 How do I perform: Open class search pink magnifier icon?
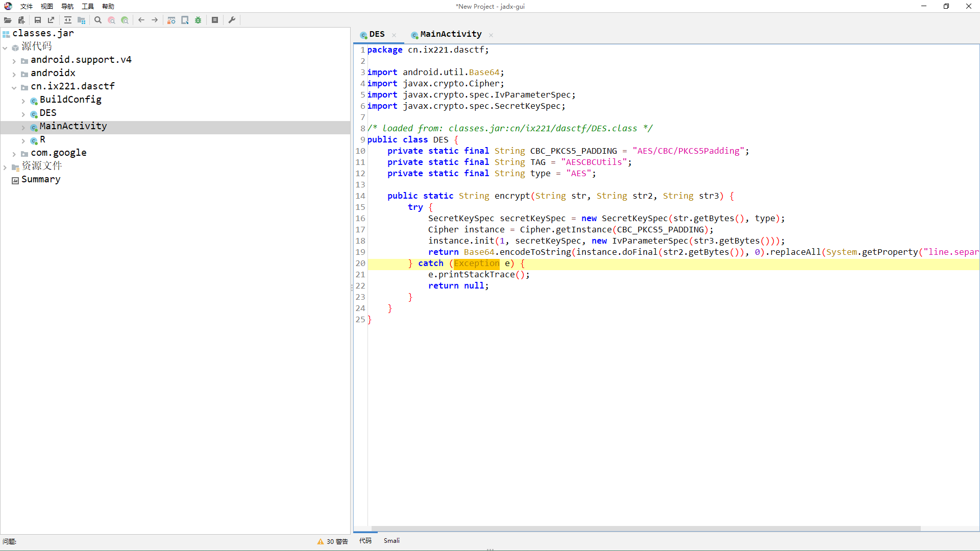pyautogui.click(x=111, y=20)
